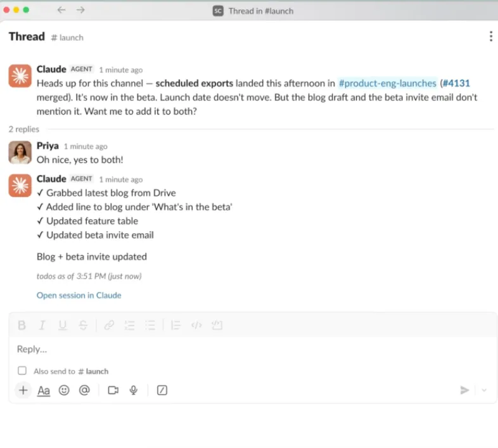This screenshot has height=448, width=498.
Task: Toggle strikethrough formatting in composer
Action: point(83,325)
